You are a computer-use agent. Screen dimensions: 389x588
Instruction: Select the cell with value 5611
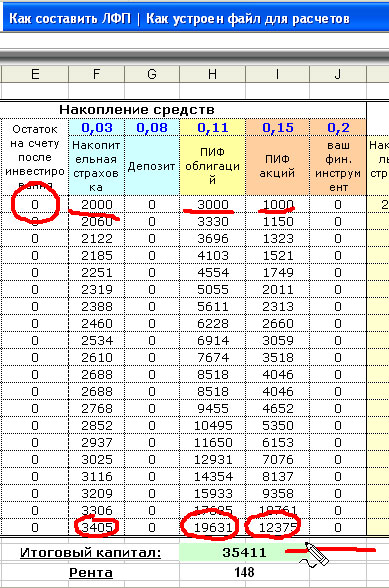[213, 306]
